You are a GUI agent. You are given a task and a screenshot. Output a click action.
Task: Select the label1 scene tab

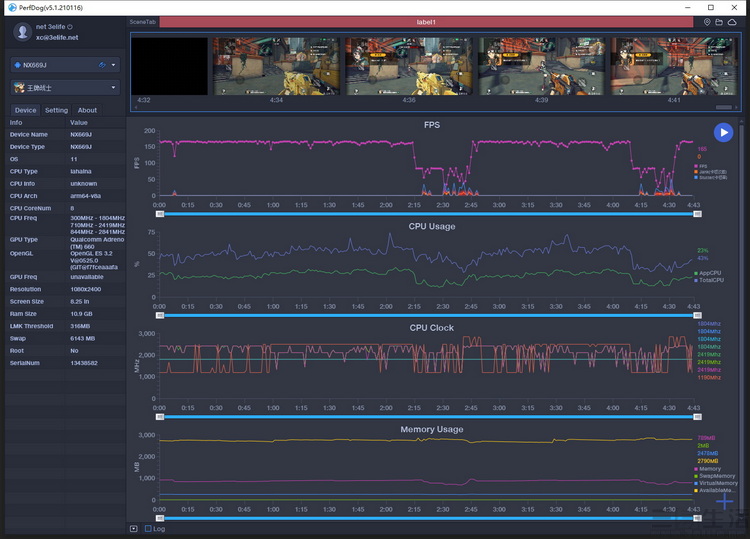coord(426,22)
